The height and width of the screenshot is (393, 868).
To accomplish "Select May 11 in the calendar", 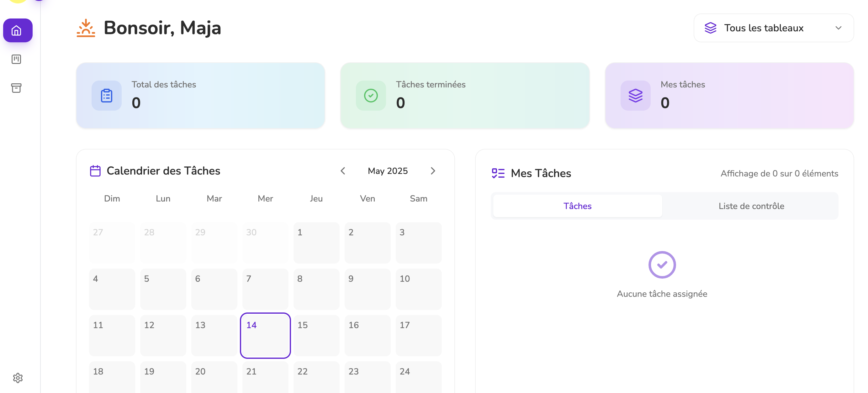I will tap(112, 335).
